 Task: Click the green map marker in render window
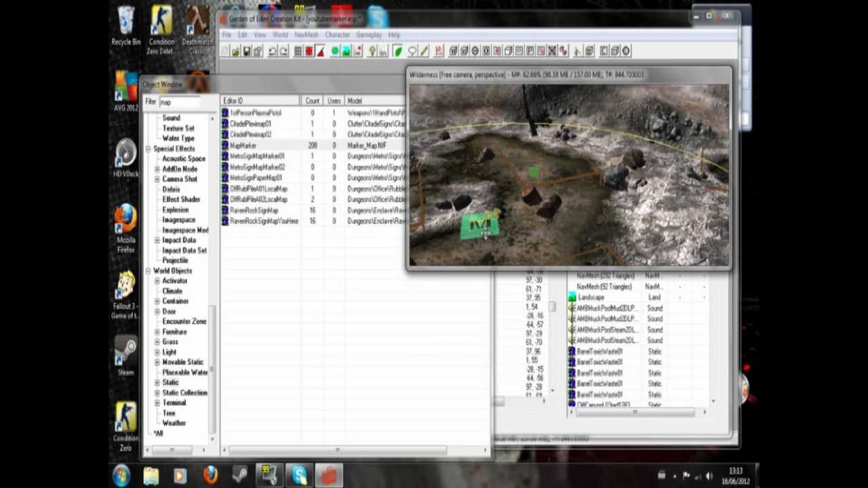point(480,226)
